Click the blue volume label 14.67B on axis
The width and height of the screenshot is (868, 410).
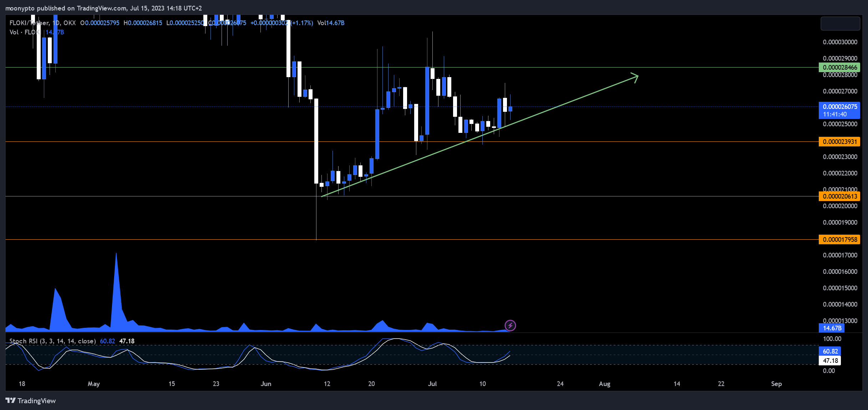coord(832,328)
